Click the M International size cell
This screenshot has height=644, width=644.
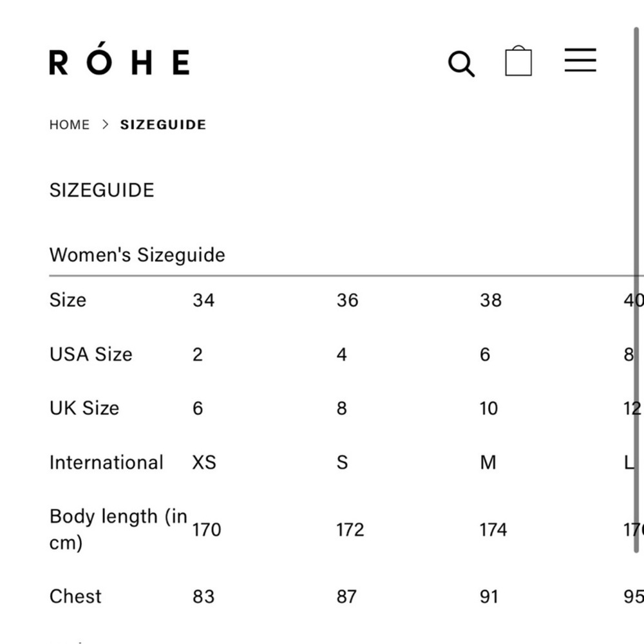488,462
